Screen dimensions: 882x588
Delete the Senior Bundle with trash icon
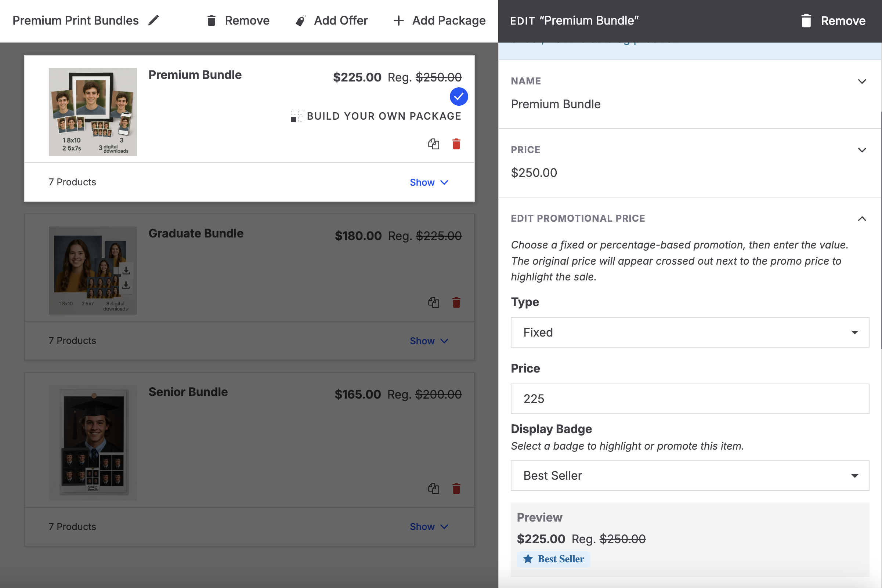pos(456,489)
